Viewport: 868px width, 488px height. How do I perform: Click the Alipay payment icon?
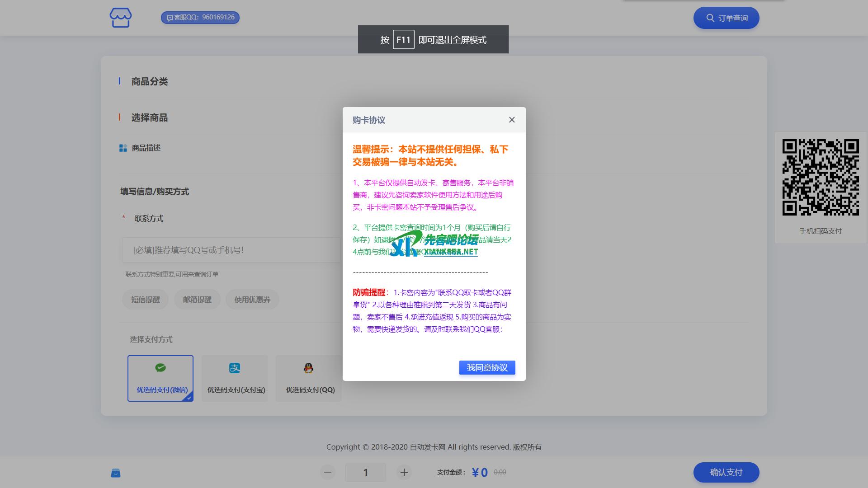(235, 368)
